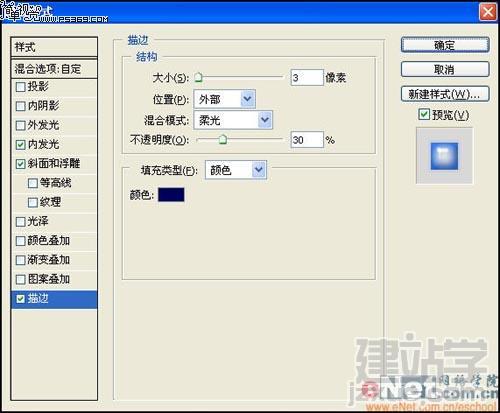Uncheck the 内发光 inner glow checkbox
Screen dimensions: 500x413
(20, 145)
